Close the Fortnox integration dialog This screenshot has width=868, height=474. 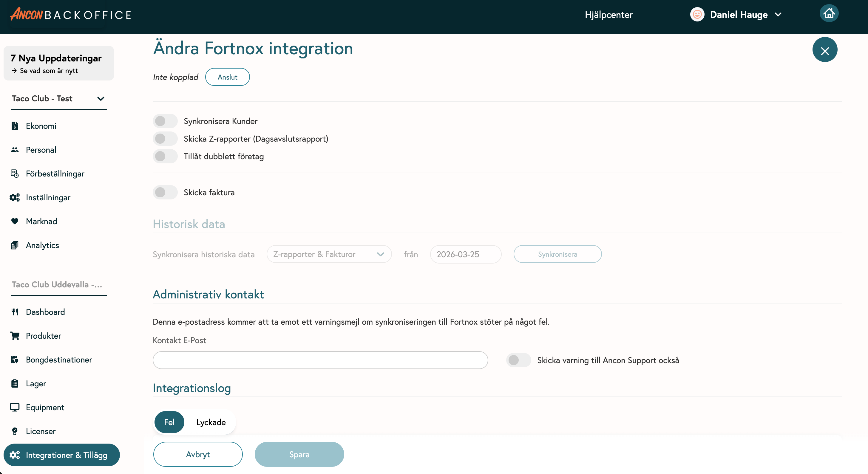(824, 50)
